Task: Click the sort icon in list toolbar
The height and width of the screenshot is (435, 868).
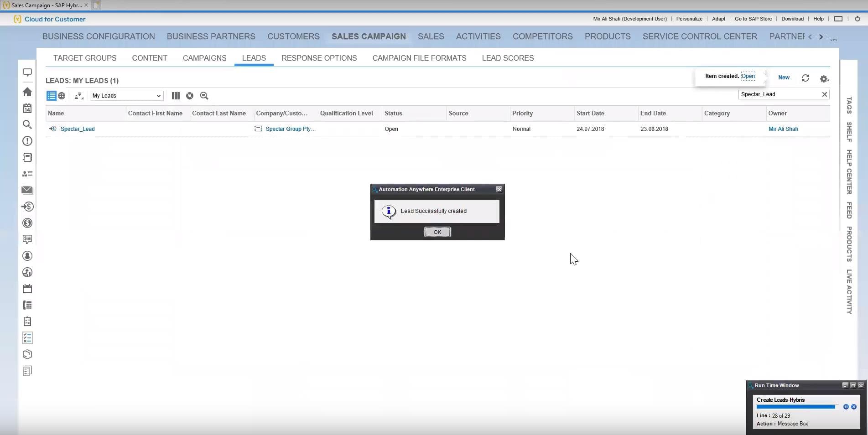Action: [x=79, y=96]
